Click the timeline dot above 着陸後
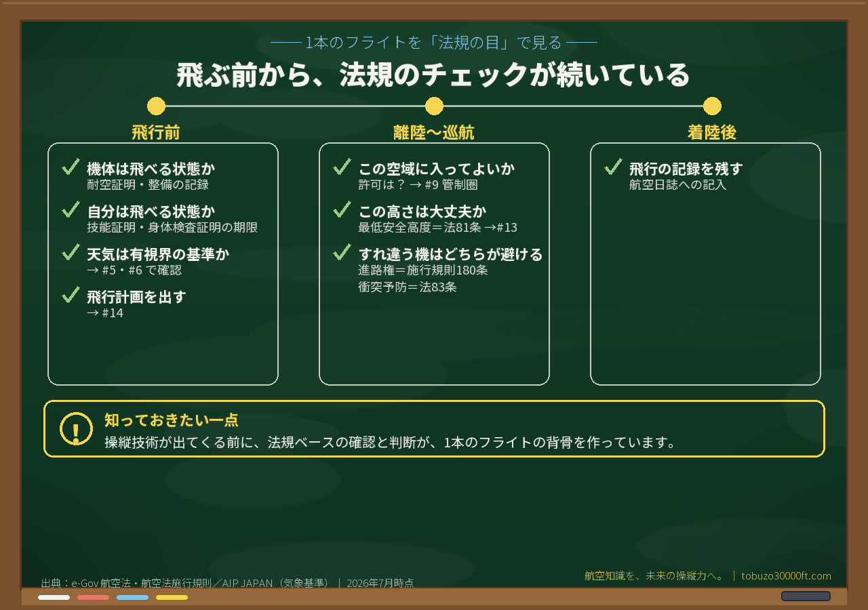Viewport: 868px width, 610px height. pyautogui.click(x=712, y=106)
